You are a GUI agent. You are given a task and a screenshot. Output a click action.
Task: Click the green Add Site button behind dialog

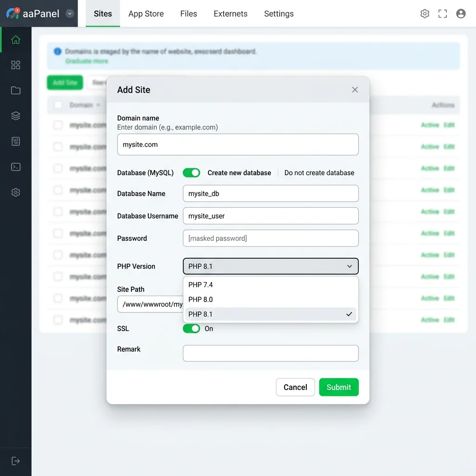click(x=65, y=83)
